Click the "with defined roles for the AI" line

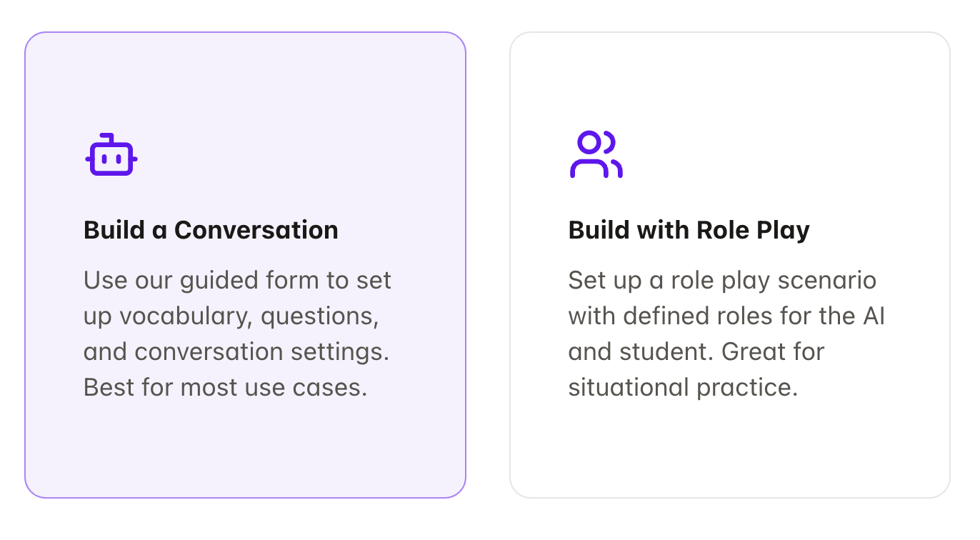(726, 316)
